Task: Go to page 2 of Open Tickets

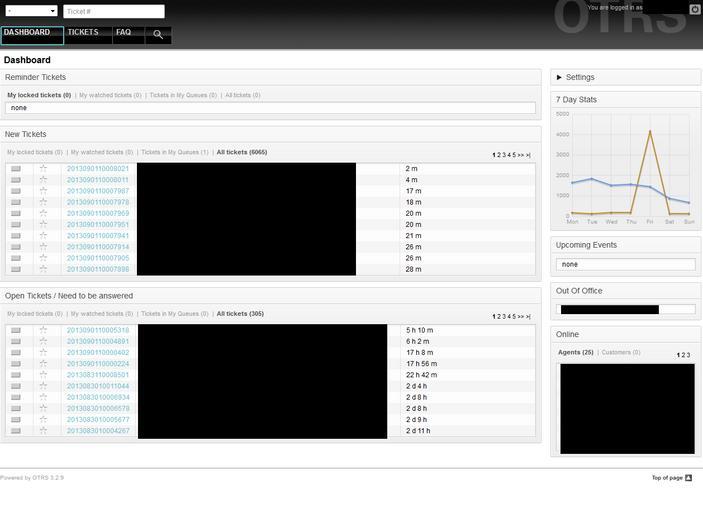Action: 500,316
